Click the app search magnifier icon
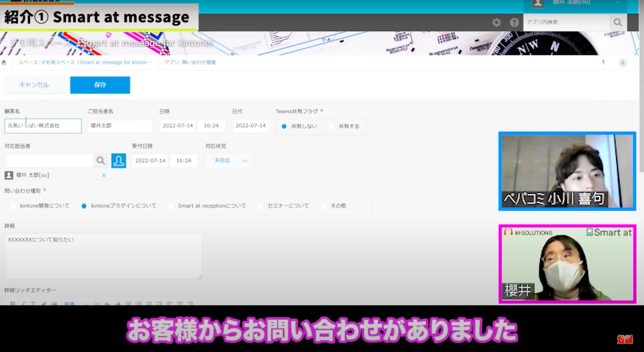This screenshot has width=644, height=352. click(618, 22)
